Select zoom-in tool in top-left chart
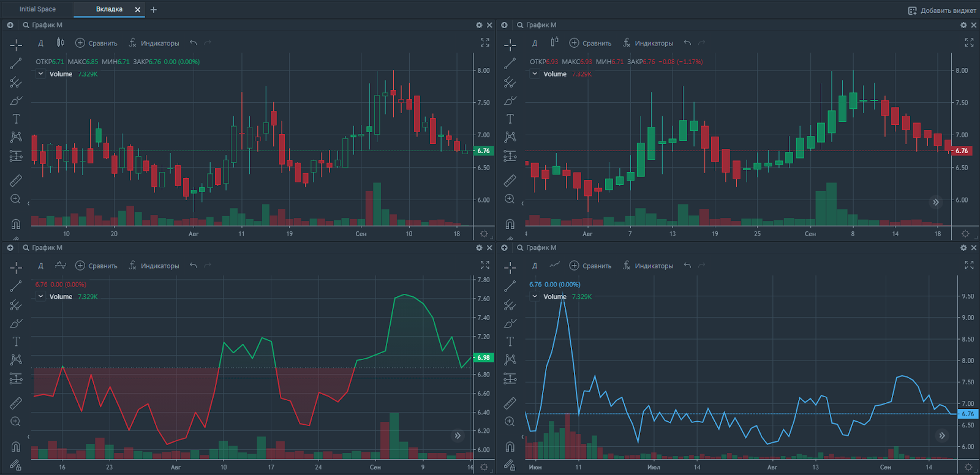This screenshot has height=475, width=980. [x=16, y=199]
